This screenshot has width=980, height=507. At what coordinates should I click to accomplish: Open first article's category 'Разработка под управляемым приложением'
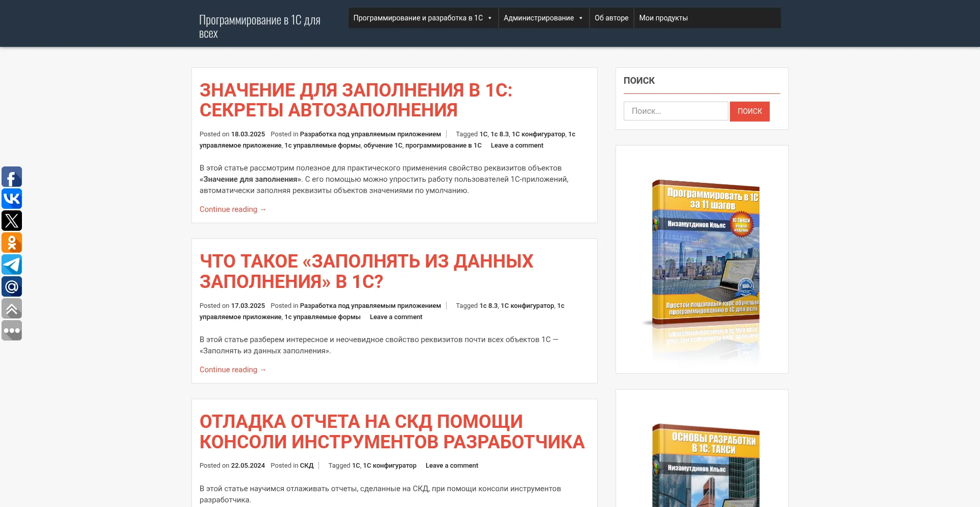[x=371, y=134]
